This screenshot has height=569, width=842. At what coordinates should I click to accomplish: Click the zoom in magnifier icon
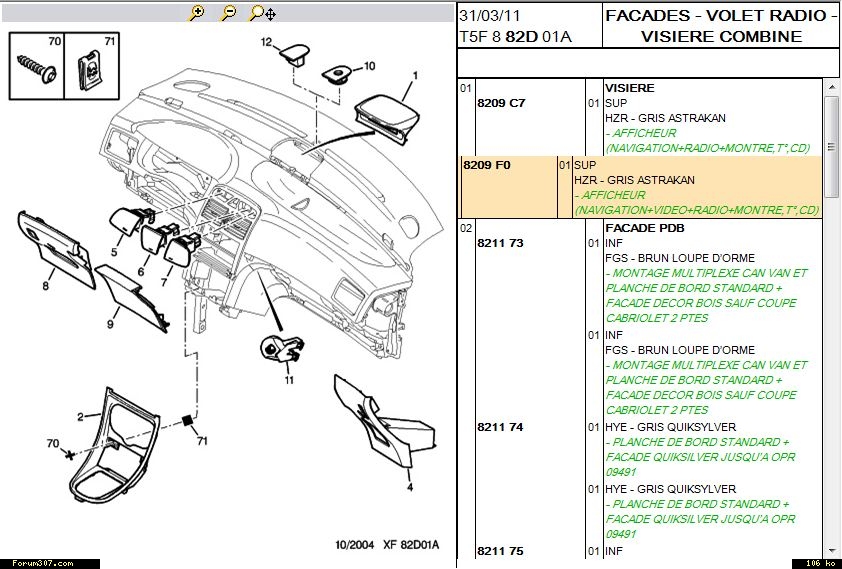(197, 13)
